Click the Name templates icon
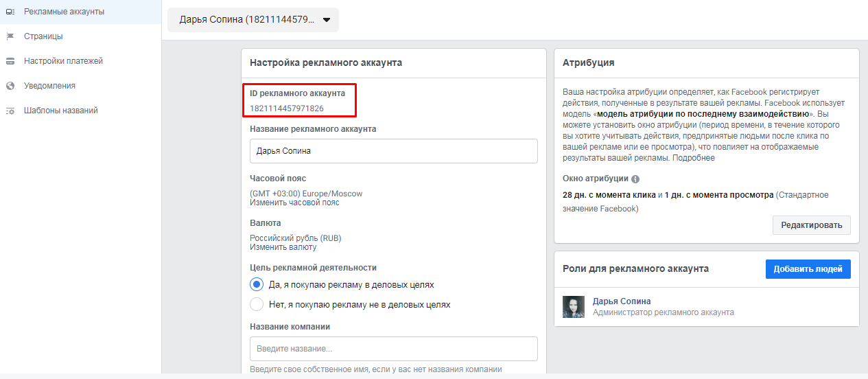 [x=10, y=111]
